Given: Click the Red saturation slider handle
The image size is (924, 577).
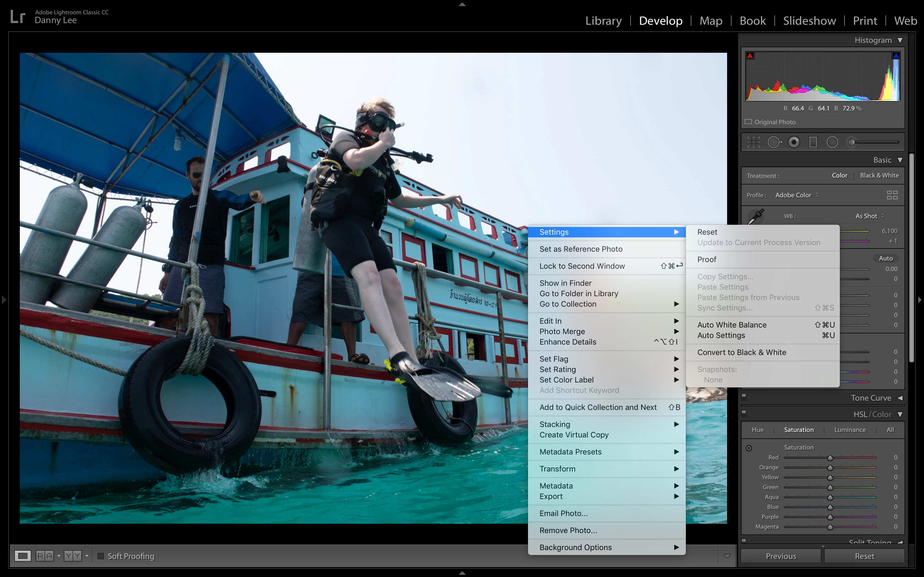Looking at the screenshot, I should pyautogui.click(x=830, y=457).
